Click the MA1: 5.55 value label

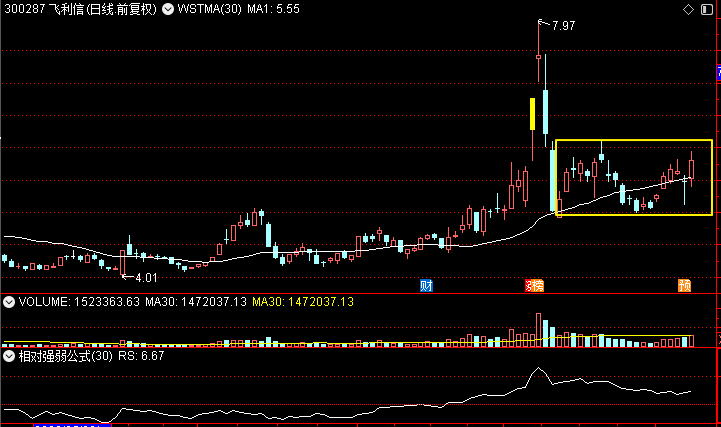click(273, 9)
